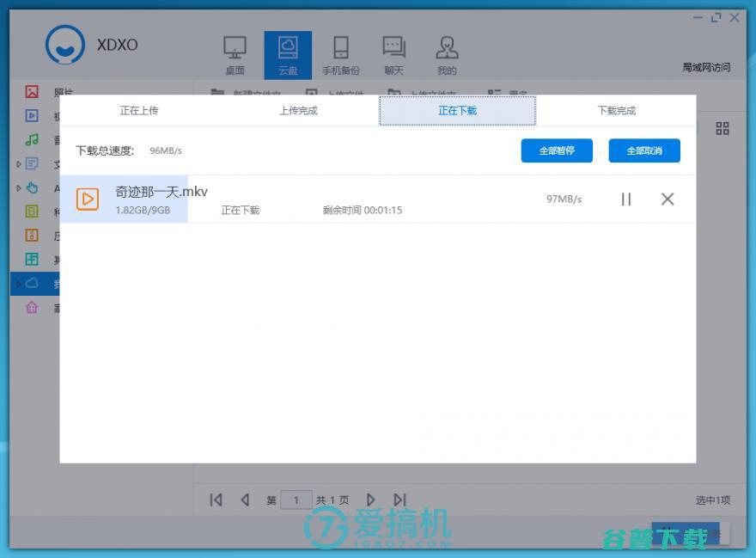Viewport: 756px width, 558px height.
Task: Expand the cloud tree node
Action: click(18, 284)
